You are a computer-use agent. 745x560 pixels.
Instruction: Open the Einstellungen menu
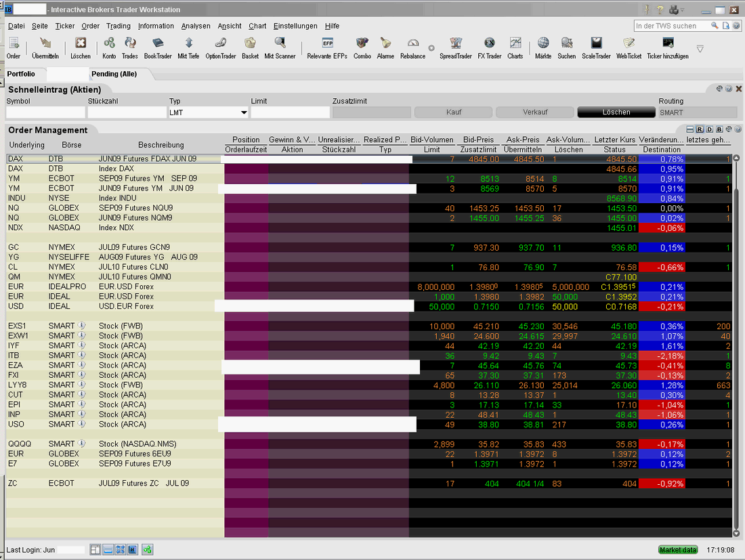point(295,26)
